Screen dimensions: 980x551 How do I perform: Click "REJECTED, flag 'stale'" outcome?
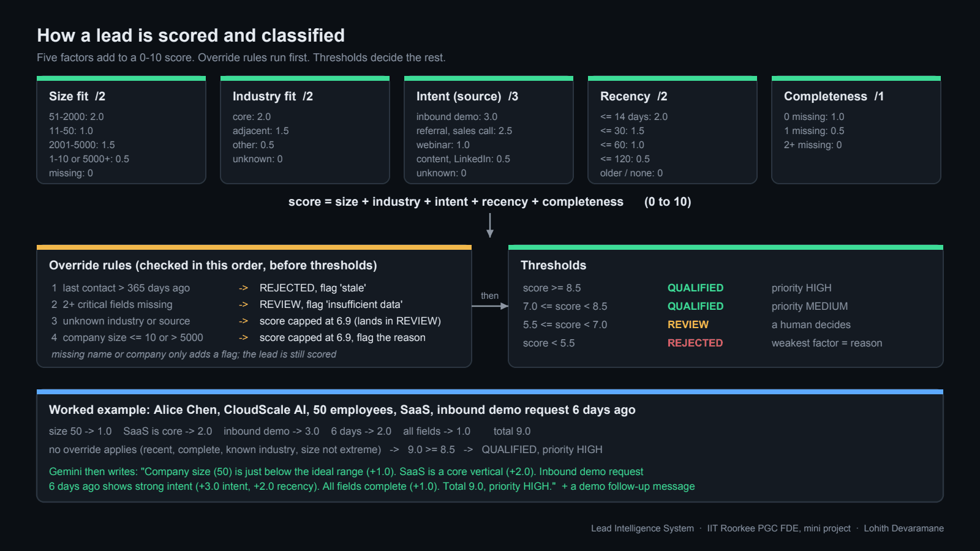312,288
